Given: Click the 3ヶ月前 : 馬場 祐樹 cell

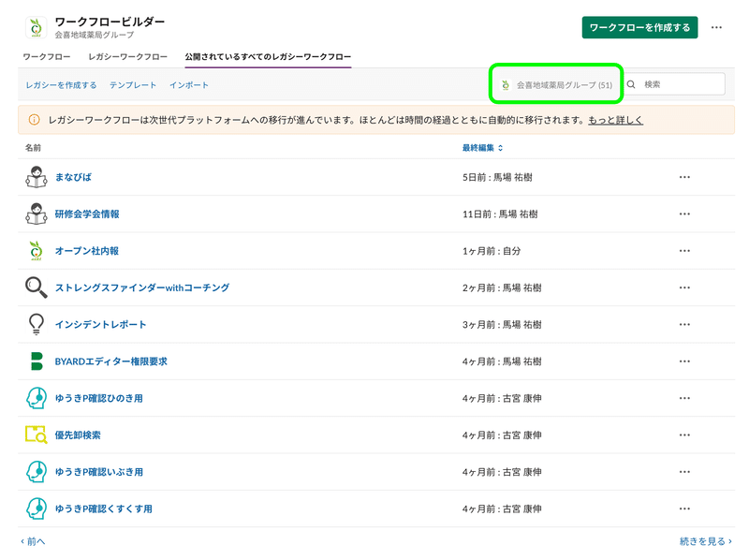Looking at the screenshot, I should 502,324.
